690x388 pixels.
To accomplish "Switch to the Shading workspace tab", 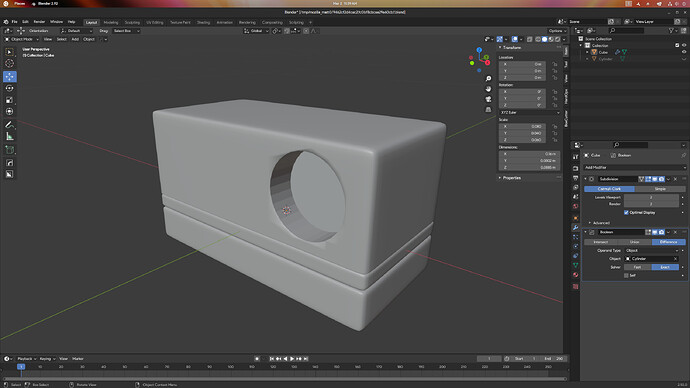I will pos(203,22).
